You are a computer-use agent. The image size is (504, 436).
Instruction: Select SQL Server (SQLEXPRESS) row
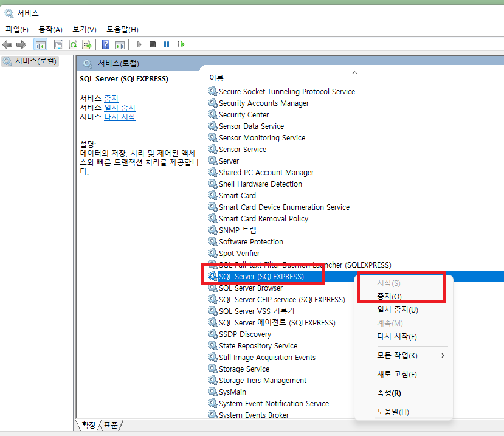[261, 277]
